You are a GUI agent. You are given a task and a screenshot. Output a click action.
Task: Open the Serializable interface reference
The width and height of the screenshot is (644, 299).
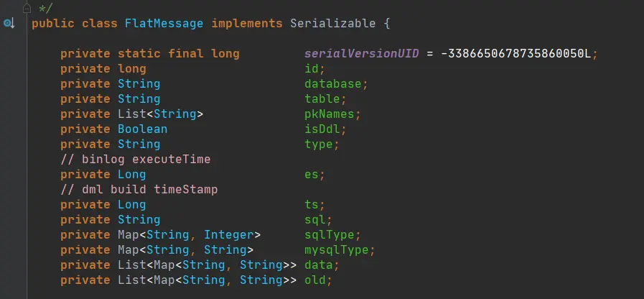coord(332,24)
